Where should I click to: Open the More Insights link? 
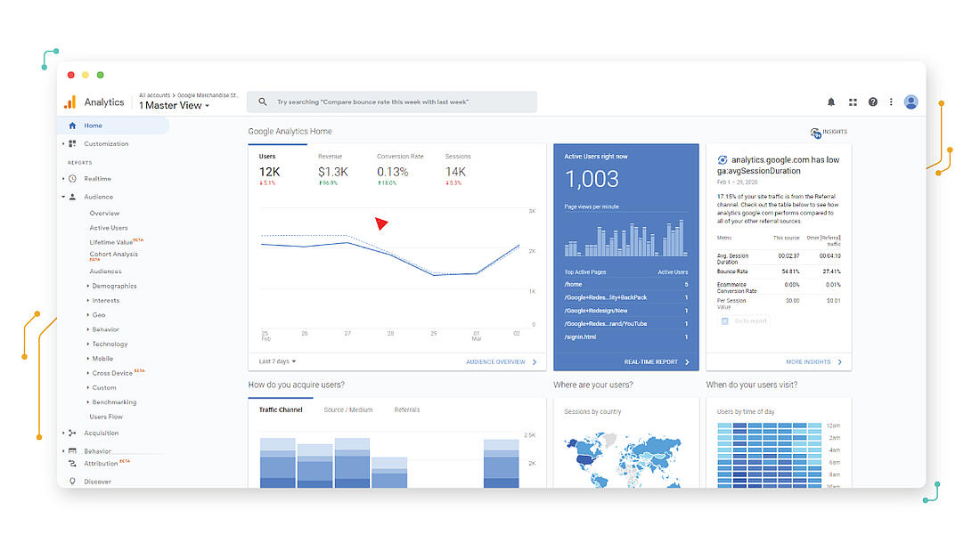[x=808, y=361]
